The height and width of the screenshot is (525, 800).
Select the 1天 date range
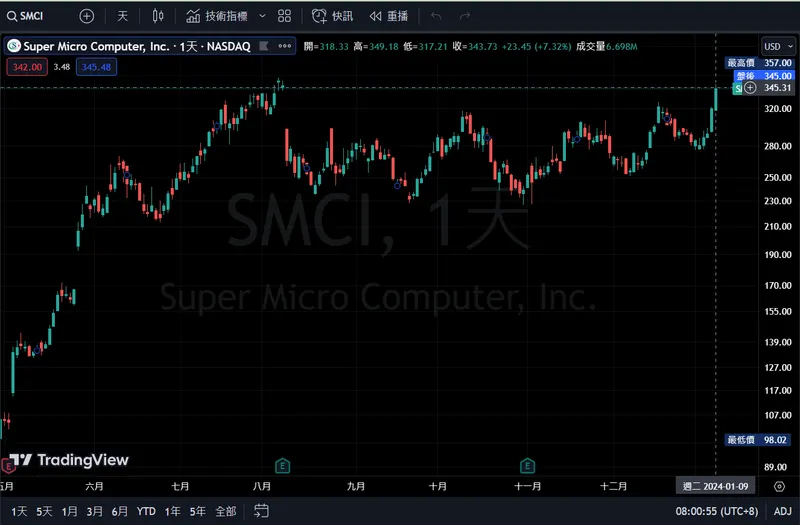(x=19, y=511)
